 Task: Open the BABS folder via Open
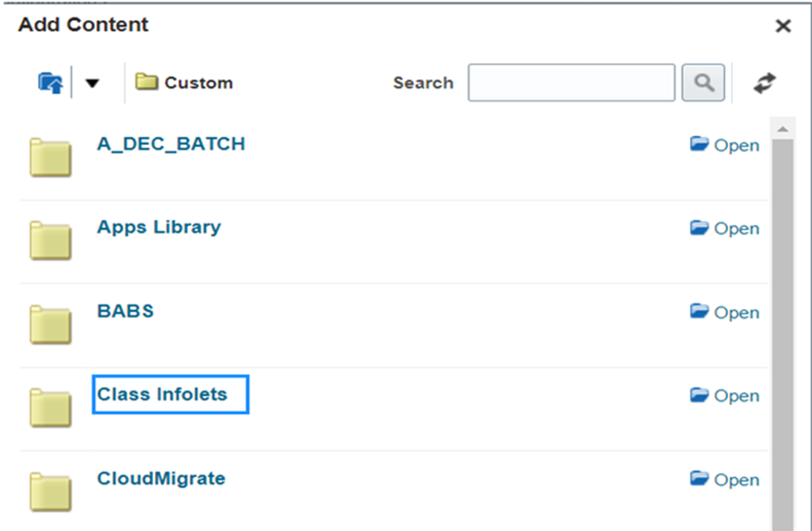coord(725,312)
